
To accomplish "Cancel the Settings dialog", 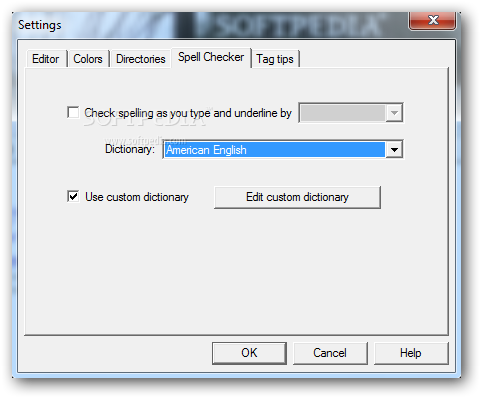I will (x=330, y=353).
